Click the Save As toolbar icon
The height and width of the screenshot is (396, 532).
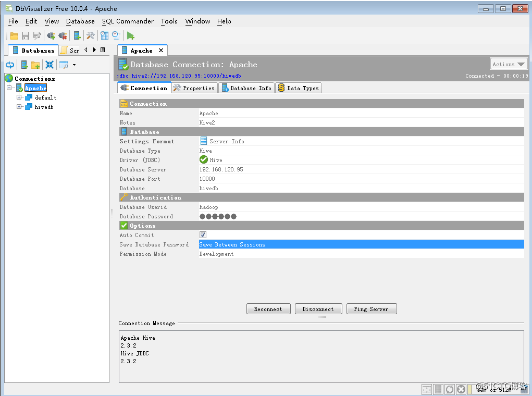[x=36, y=35]
